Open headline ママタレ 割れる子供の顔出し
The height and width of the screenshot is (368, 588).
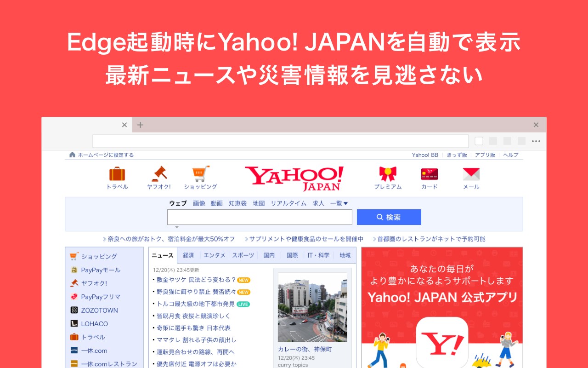pos(197,340)
